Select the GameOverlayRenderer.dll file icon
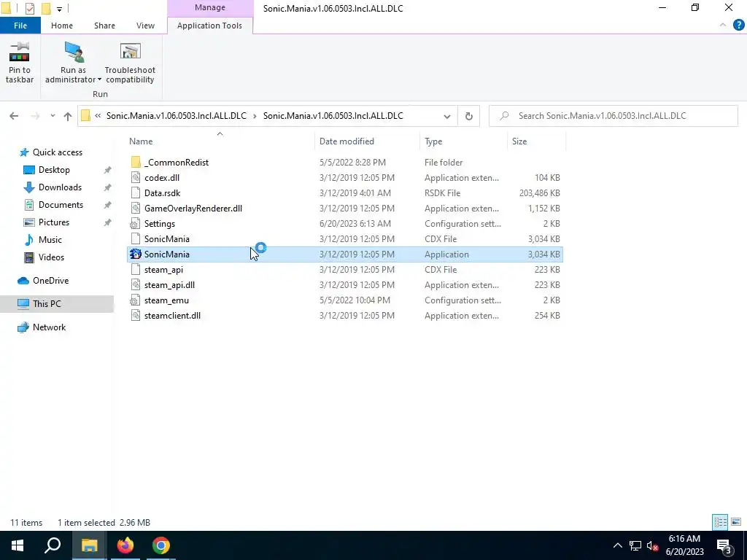747x560 pixels. click(136, 208)
